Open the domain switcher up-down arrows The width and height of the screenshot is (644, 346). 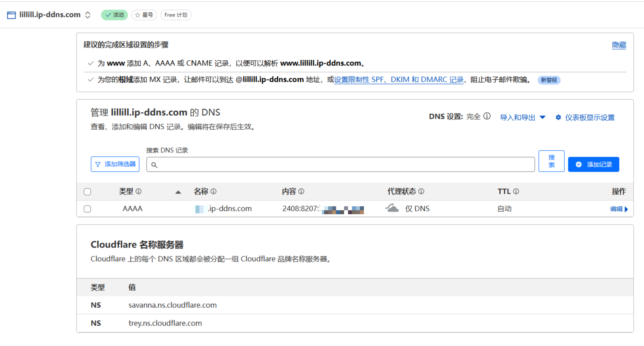[x=88, y=15]
